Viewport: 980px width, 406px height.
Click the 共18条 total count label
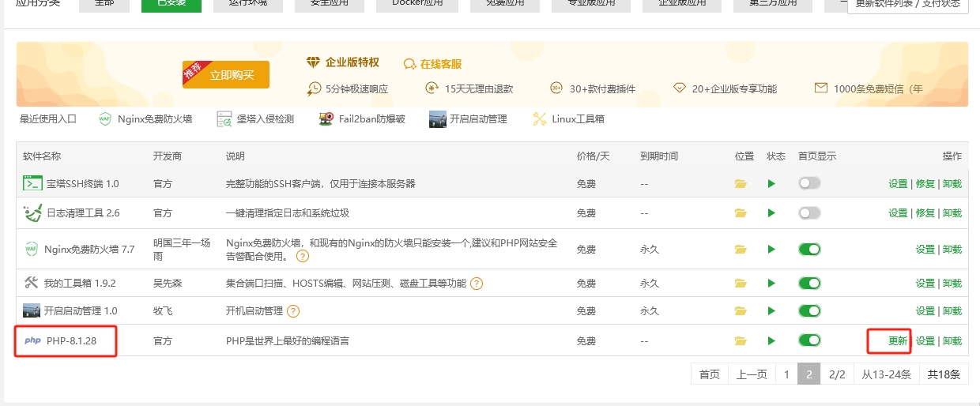coord(944,374)
